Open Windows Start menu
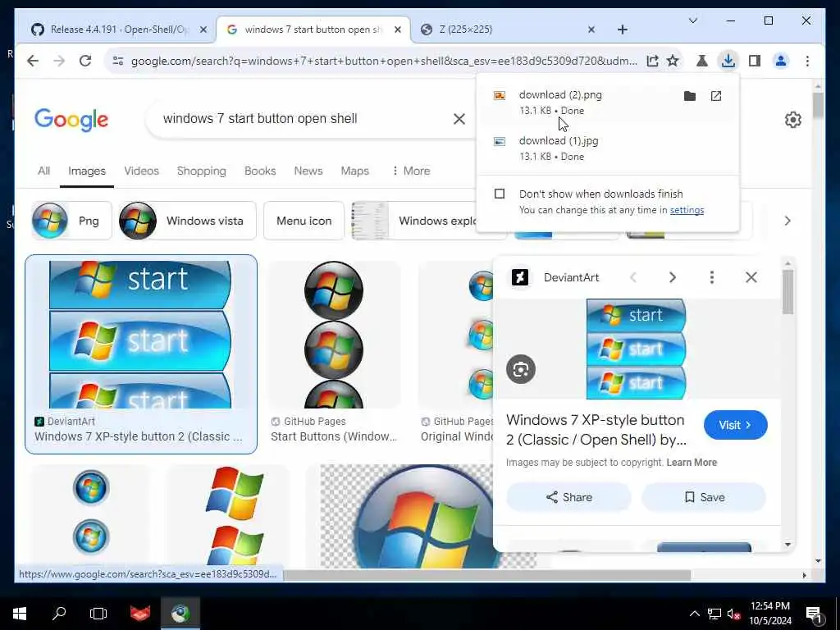This screenshot has height=630, width=840. click(20, 614)
